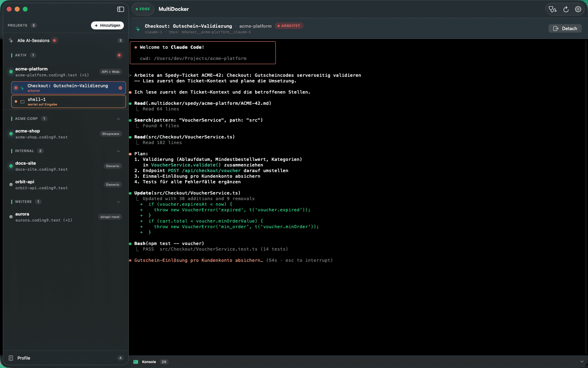The image size is (588, 368).
Task: Toggle the AKTIV group header
Action: tap(66, 55)
